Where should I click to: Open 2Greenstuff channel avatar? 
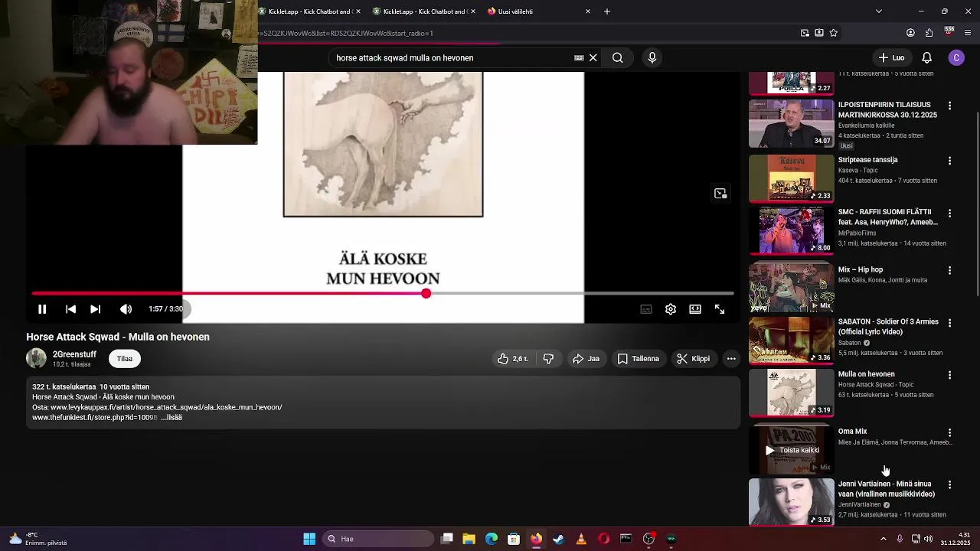pos(36,358)
